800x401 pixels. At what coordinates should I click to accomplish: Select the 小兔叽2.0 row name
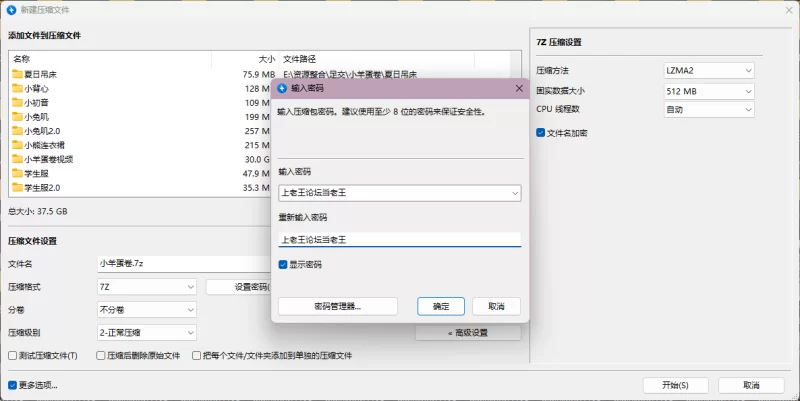tap(42, 131)
